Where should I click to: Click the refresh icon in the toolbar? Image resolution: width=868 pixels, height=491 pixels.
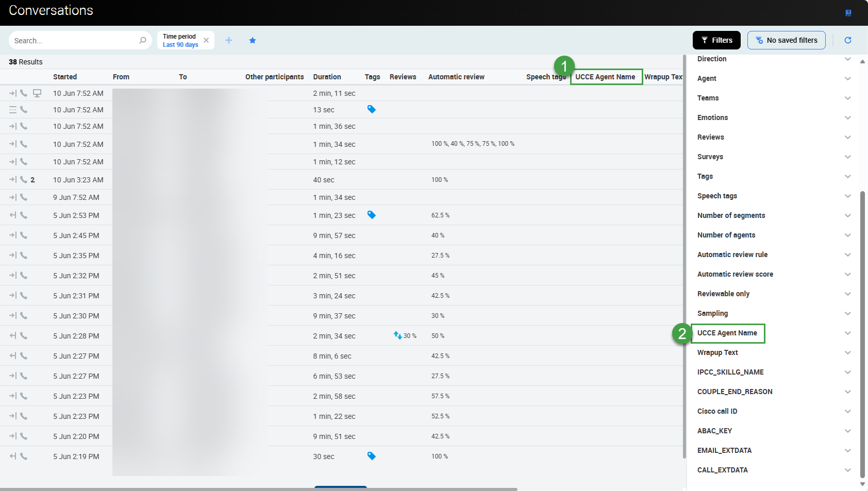click(848, 40)
